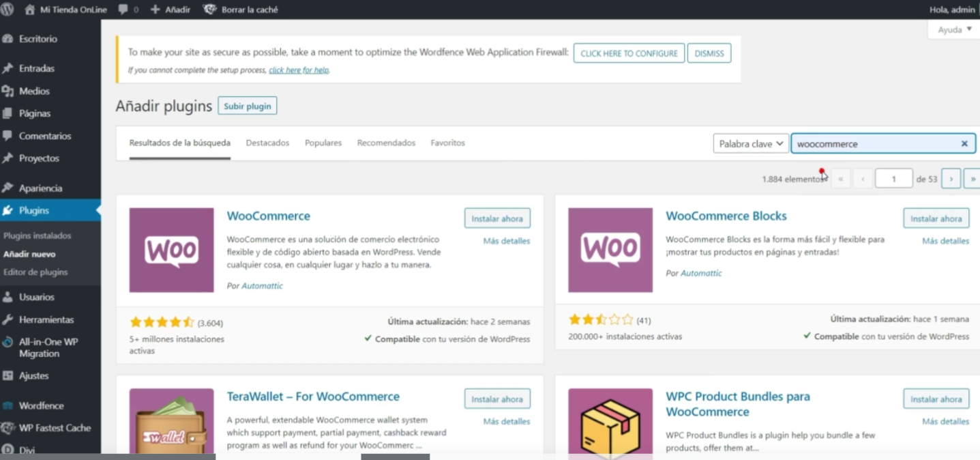Click the Páginas pages icon

tap(8, 113)
